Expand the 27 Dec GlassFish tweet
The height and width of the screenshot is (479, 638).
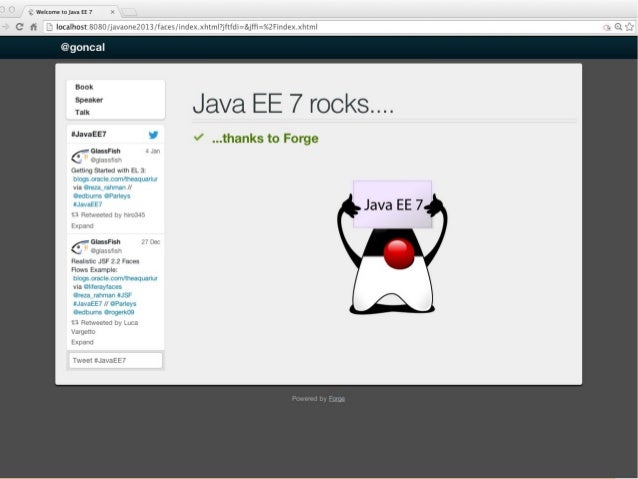[x=82, y=342]
